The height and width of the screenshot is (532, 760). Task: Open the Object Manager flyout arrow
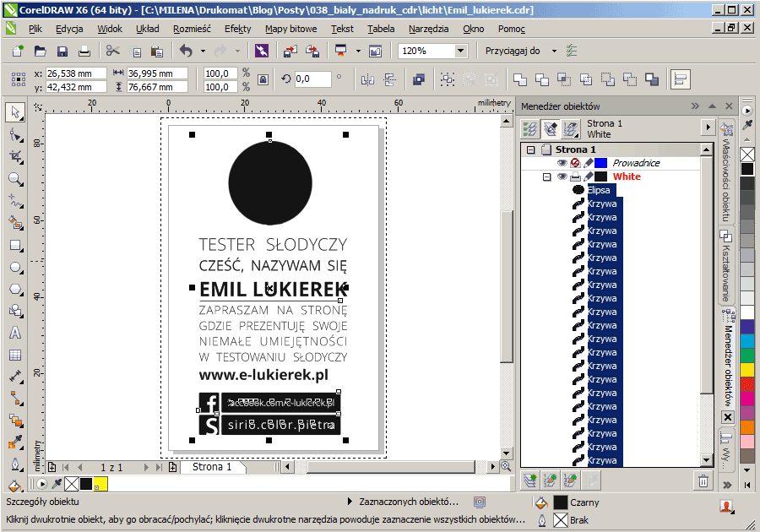(x=708, y=128)
